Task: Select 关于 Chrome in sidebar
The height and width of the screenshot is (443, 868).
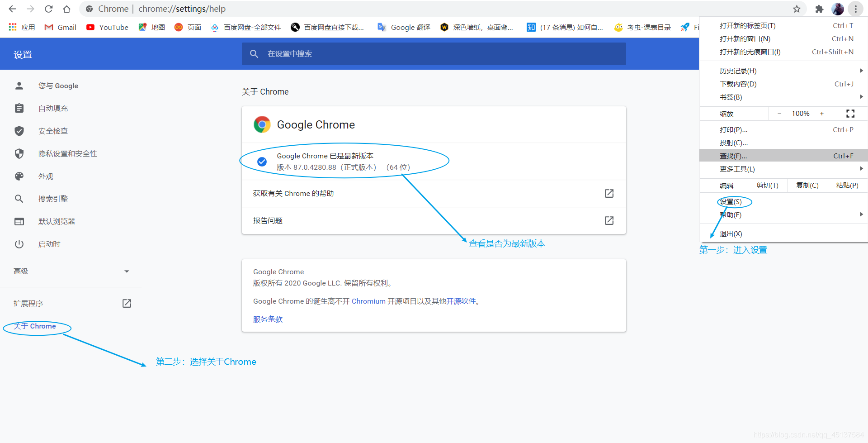Action: (35, 326)
